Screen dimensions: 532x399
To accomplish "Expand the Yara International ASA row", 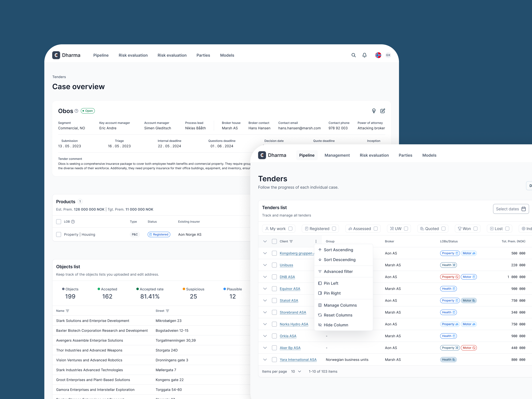I will click(265, 360).
